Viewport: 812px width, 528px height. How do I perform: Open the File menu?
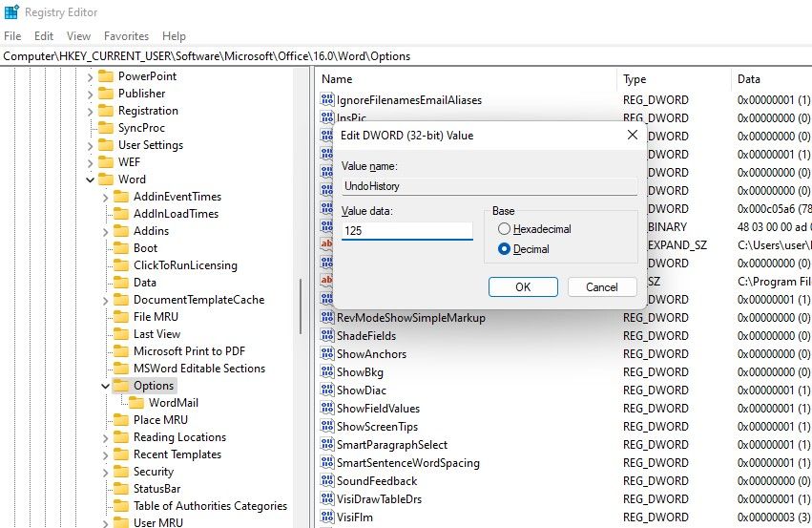tap(12, 35)
